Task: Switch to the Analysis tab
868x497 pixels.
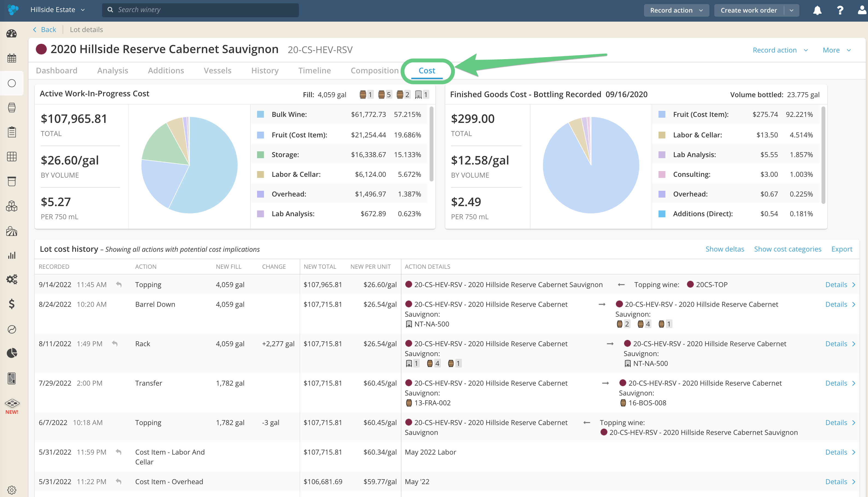Action: tap(113, 71)
